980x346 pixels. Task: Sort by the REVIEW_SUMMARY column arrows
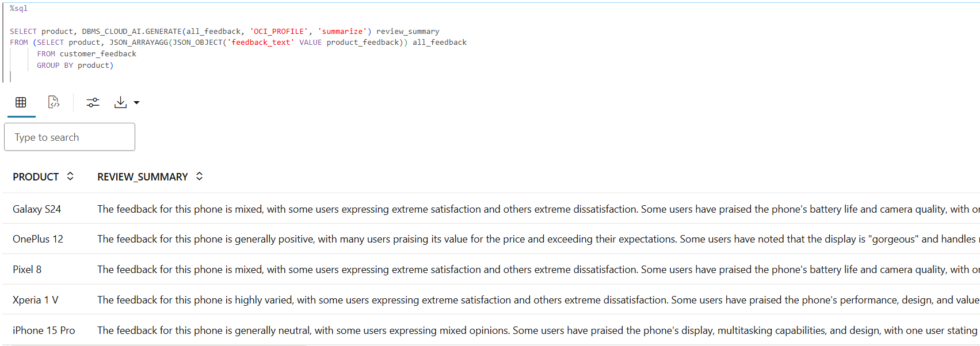tap(199, 176)
